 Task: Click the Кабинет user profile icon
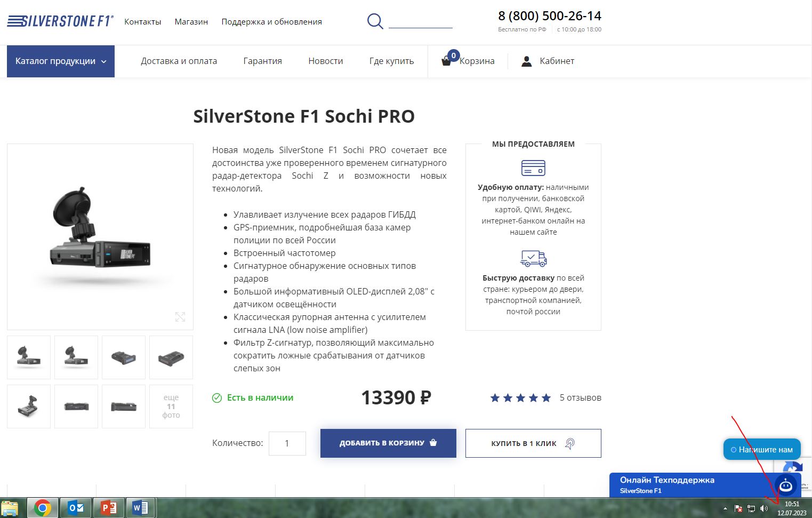tap(527, 61)
